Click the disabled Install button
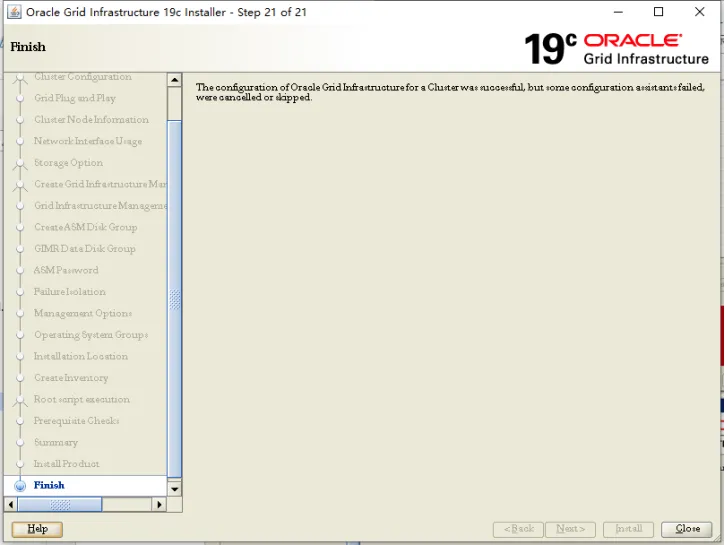Viewport: 725px width, 545px height. click(x=628, y=529)
